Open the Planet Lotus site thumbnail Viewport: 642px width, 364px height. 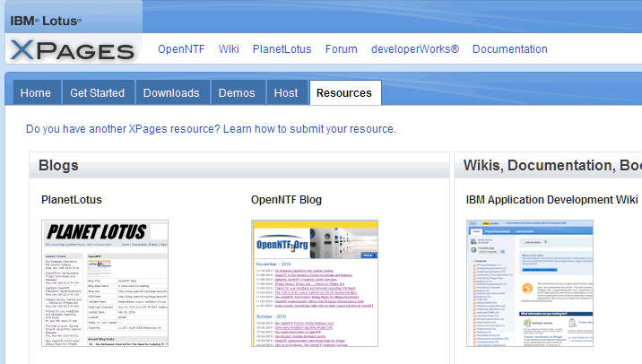pyautogui.click(x=105, y=283)
